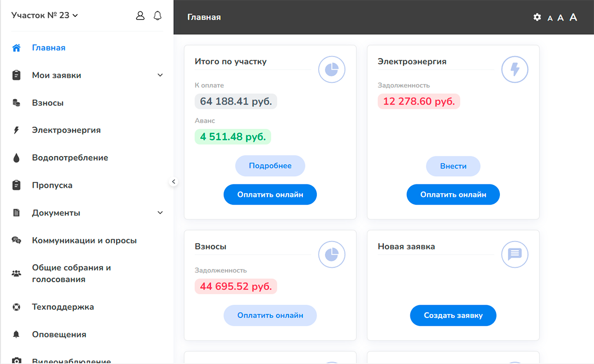Click the pie chart icon in the Итого по участку card
This screenshot has width=594, height=364.
click(x=332, y=69)
